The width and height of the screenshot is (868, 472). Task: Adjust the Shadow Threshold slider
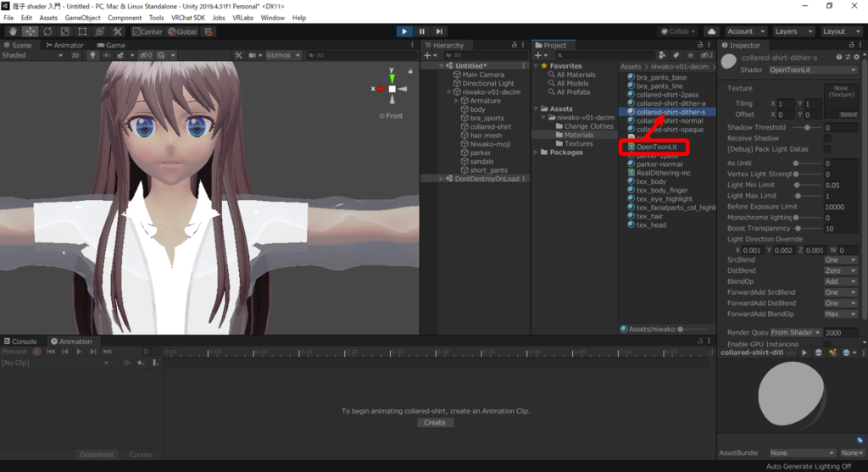[806, 127]
